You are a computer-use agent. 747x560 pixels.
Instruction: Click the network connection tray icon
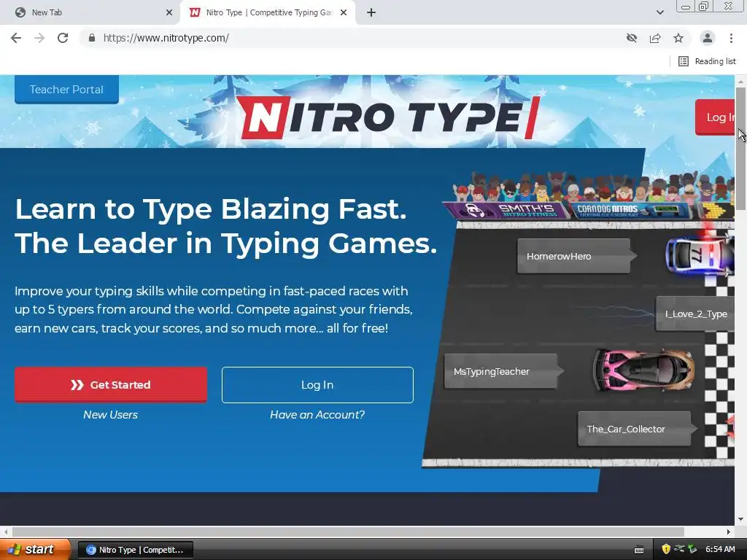point(679,549)
